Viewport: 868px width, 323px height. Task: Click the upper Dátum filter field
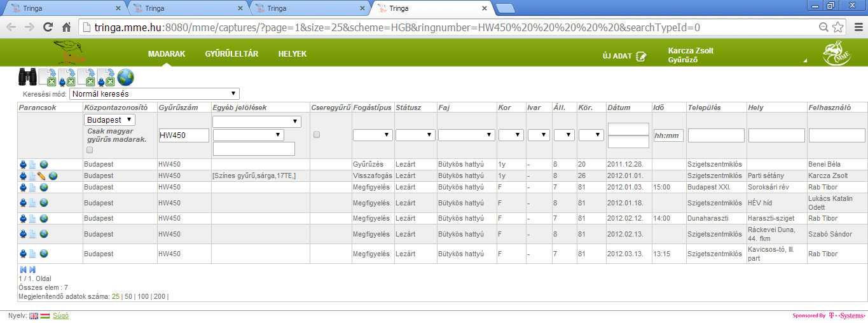628,129
